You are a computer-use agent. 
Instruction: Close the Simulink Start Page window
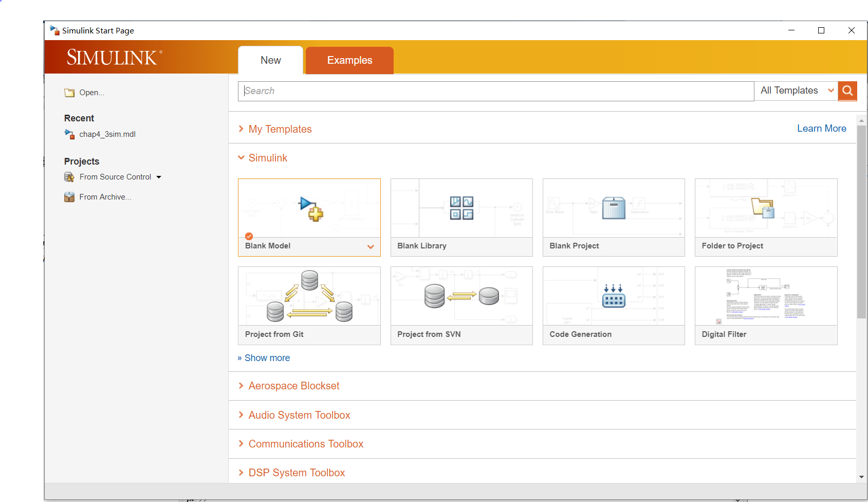coord(851,30)
